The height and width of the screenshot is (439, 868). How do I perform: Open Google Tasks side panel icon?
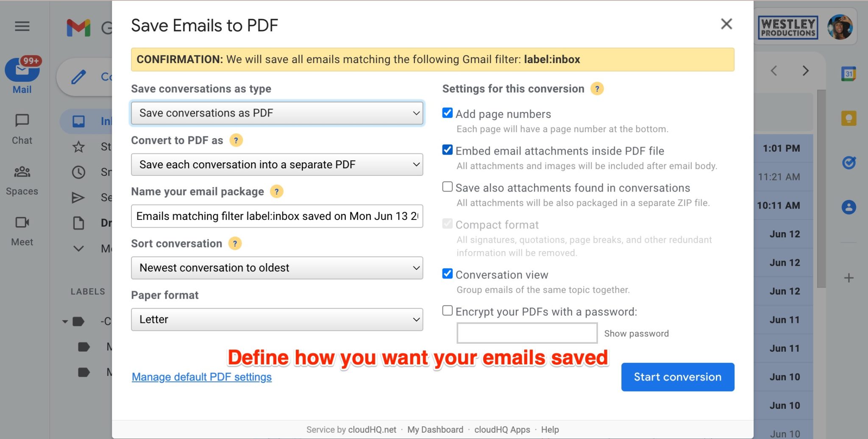click(849, 163)
